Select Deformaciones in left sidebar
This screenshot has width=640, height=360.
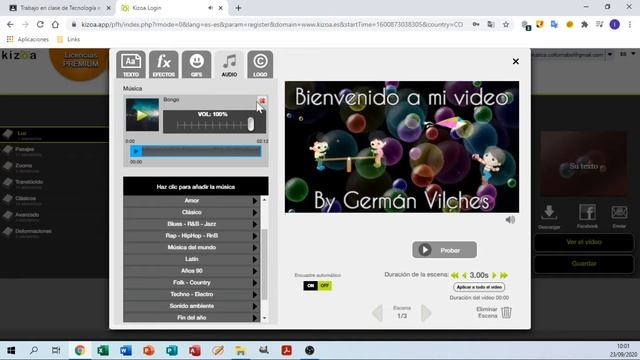tap(33, 231)
